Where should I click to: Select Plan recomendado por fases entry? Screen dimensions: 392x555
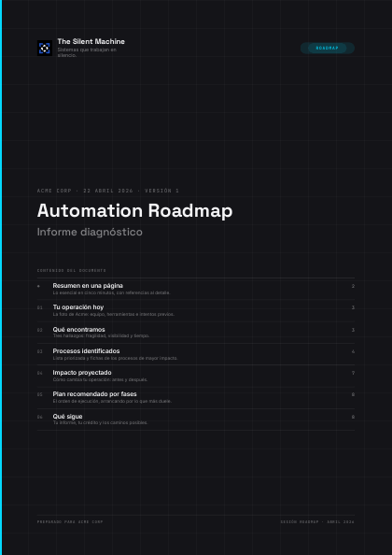[196, 397]
